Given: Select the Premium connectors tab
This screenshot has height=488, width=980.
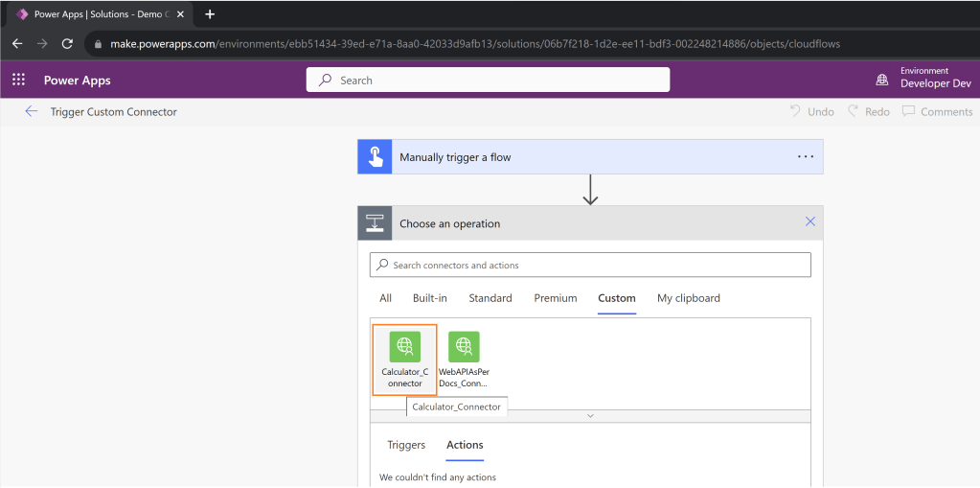Looking at the screenshot, I should pyautogui.click(x=556, y=298).
